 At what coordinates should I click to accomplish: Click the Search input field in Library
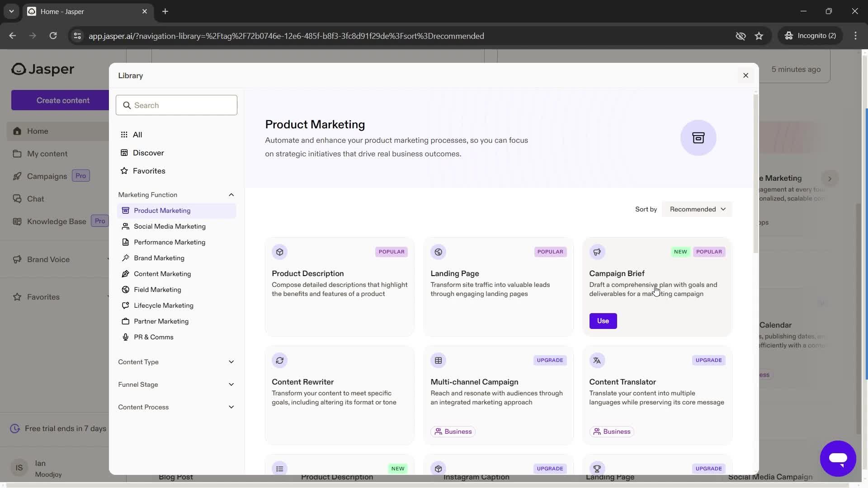(176, 105)
